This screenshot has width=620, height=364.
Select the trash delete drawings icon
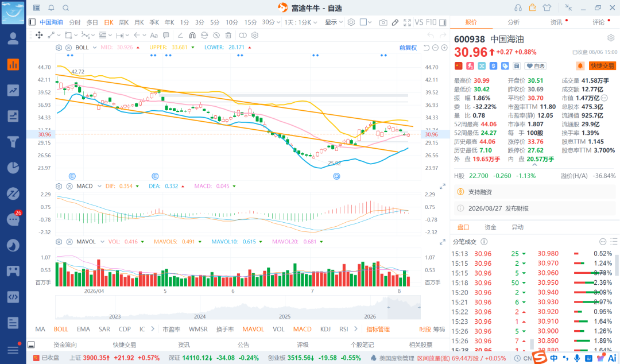[228, 35]
